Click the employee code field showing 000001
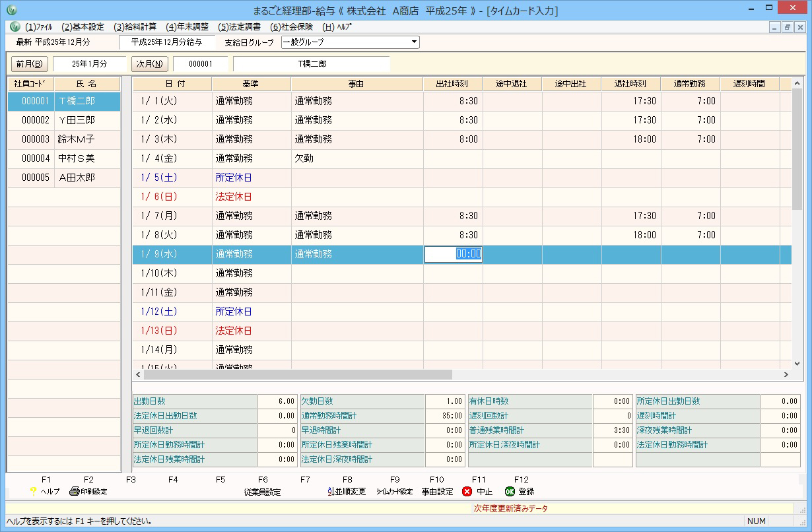 coord(201,64)
